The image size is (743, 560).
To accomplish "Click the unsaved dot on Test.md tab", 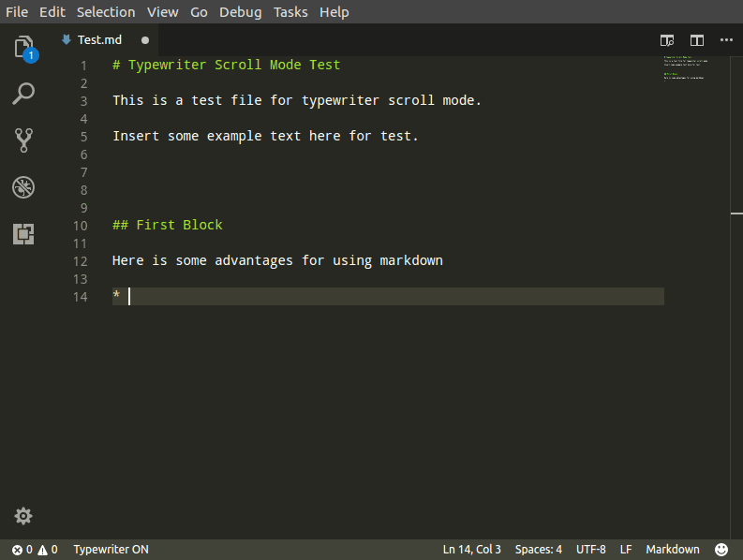I will coord(145,40).
